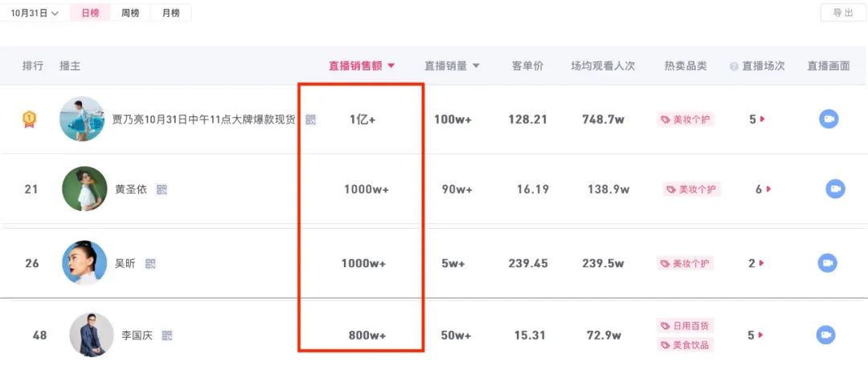The width and height of the screenshot is (868, 366).
Task: Click the help icon beside 直播场次
Action: click(x=734, y=67)
